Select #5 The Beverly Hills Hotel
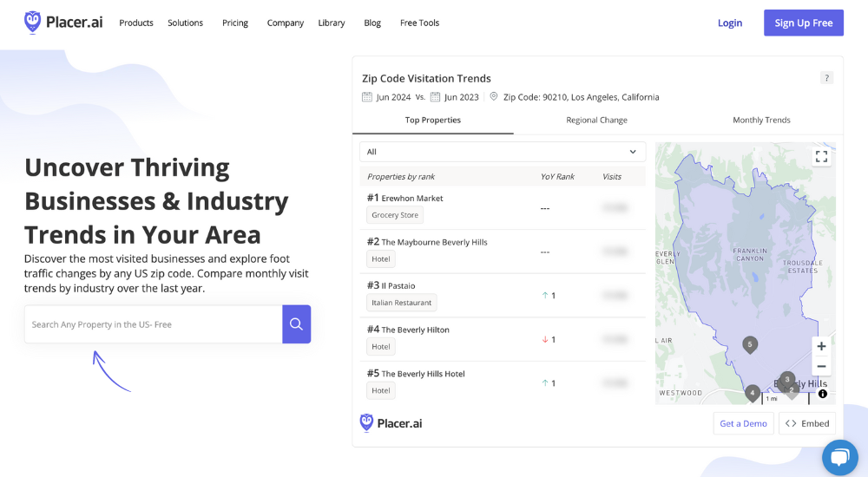Viewport: 868px width, 477px height. click(x=503, y=382)
